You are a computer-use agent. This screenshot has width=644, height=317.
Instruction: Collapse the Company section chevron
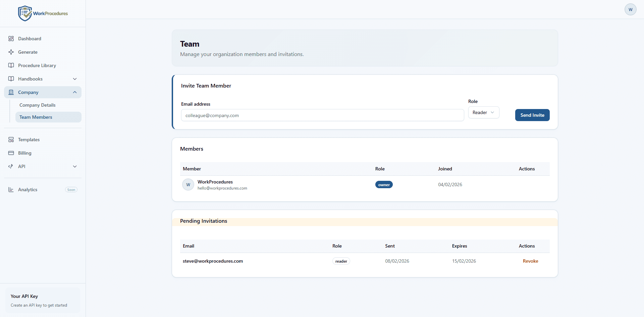coord(75,92)
